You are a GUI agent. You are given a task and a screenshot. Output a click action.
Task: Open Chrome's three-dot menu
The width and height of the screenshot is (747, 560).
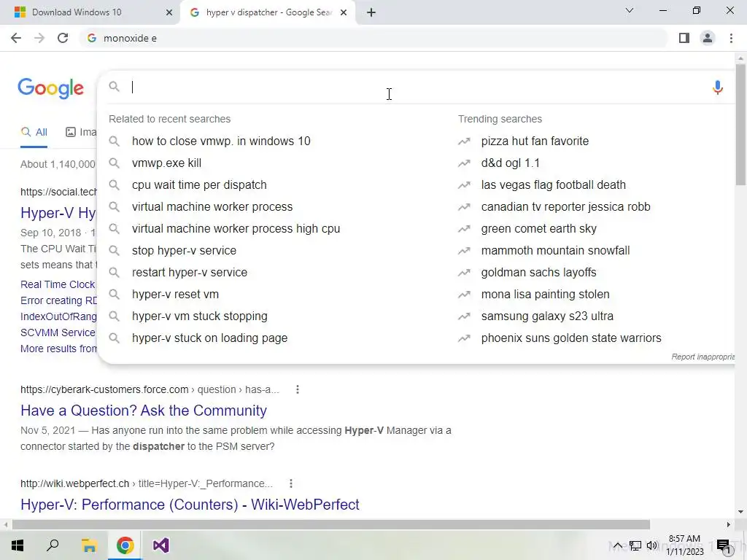tap(731, 38)
